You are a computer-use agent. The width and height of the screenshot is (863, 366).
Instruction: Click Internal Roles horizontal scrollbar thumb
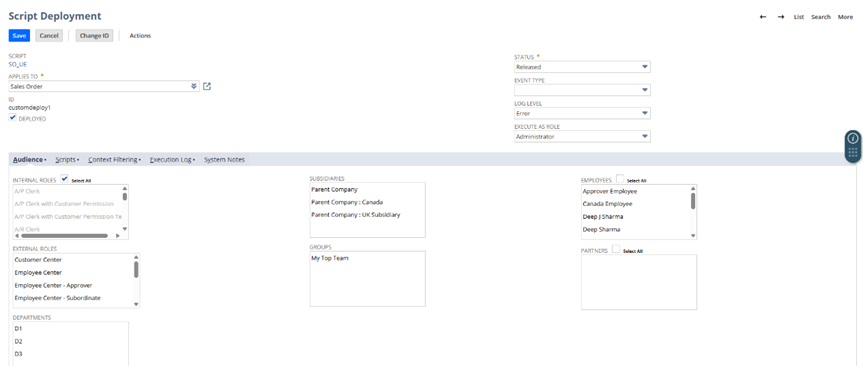pyautogui.click(x=64, y=236)
